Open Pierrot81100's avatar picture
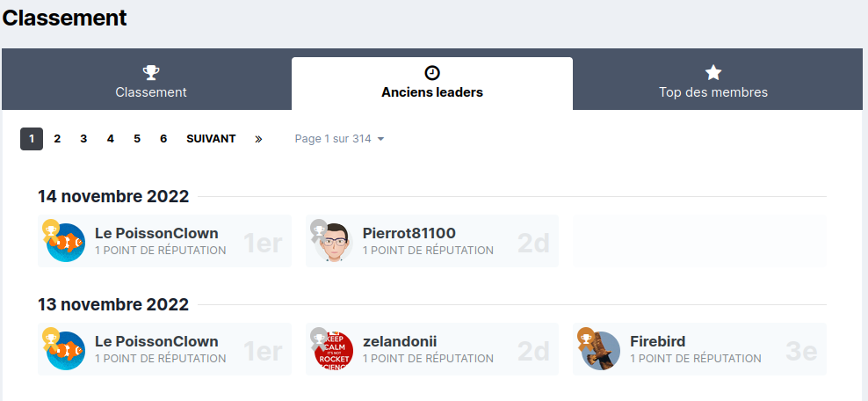Image resolution: width=868 pixels, height=401 pixels. coord(333,243)
